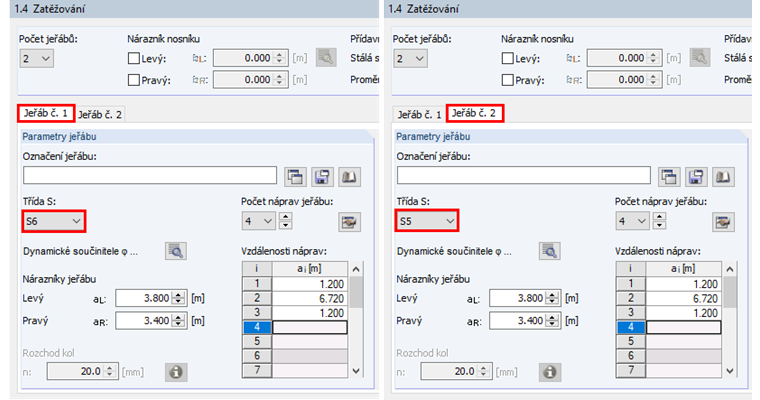Select Jeřáb č. 1 tab in S6 panel
The image size is (760, 400).
[x=46, y=113]
